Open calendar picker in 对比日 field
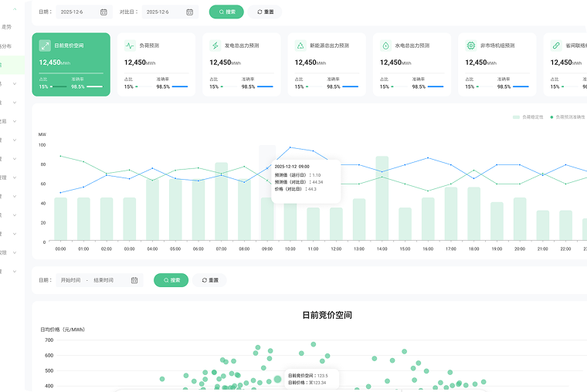The height and width of the screenshot is (392, 587). [x=190, y=12]
